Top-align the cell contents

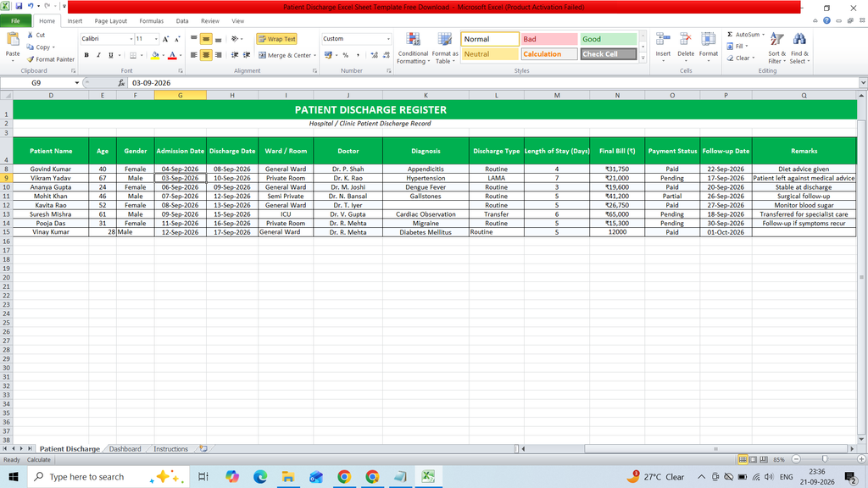(194, 39)
